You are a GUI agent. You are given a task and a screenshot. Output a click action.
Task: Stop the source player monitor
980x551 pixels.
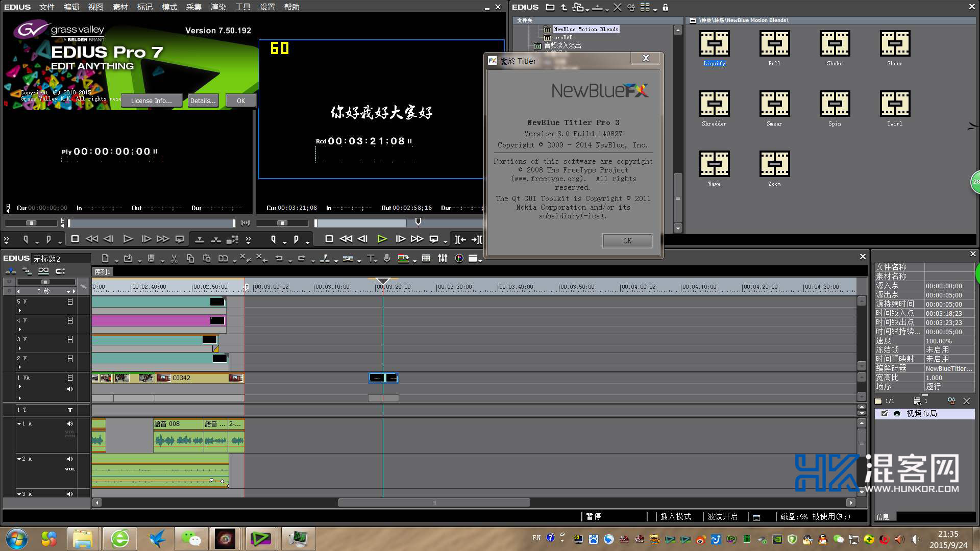(x=75, y=239)
